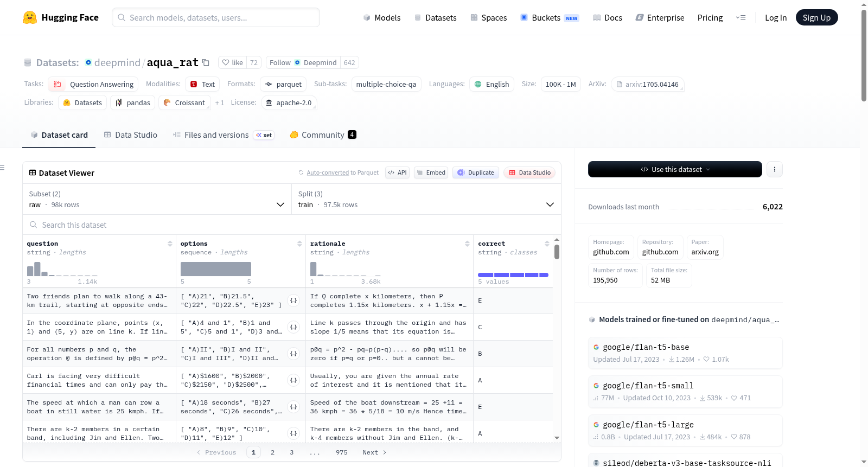Open the Subset raw dropdown
The image size is (868, 467).
(157, 199)
